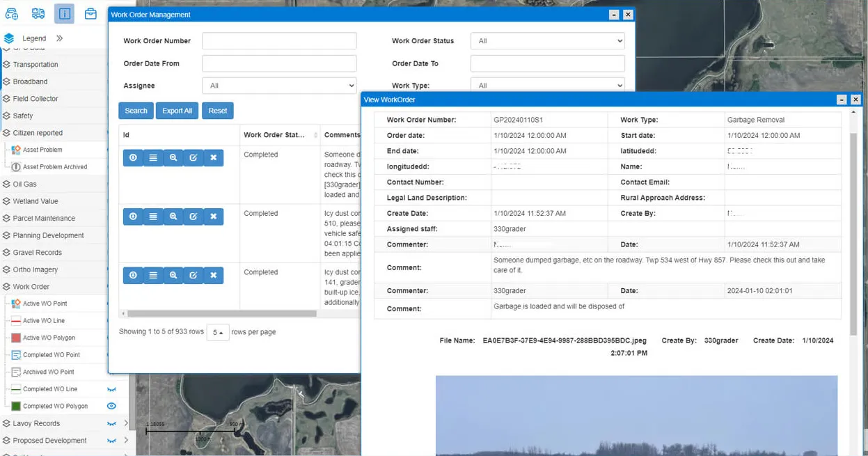Click the Completed WO Point symbol icon
This screenshot has height=456, width=868.
[16, 355]
